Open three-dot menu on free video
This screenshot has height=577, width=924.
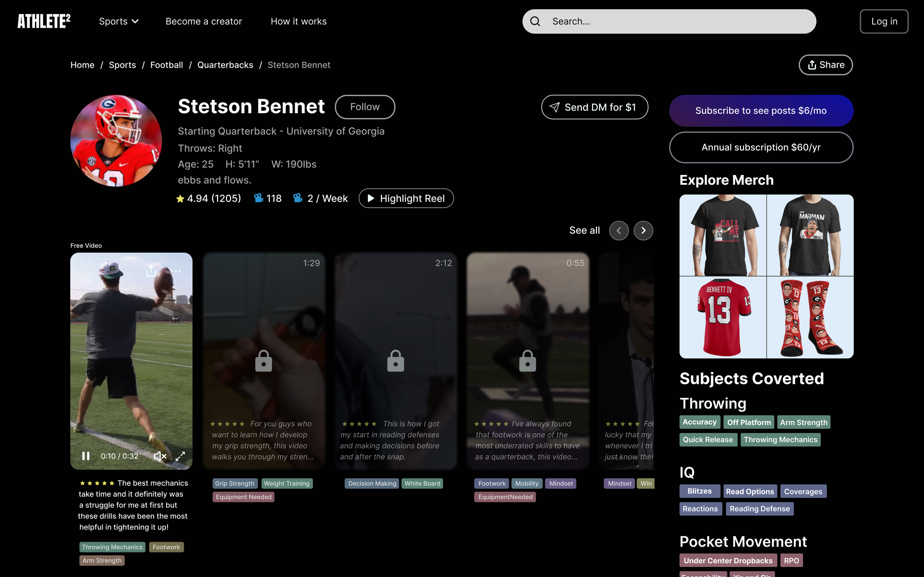[x=176, y=271]
